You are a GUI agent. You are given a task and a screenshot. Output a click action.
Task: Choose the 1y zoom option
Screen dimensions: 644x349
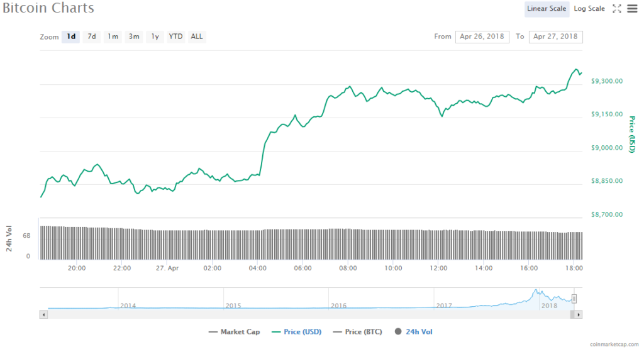tap(155, 36)
